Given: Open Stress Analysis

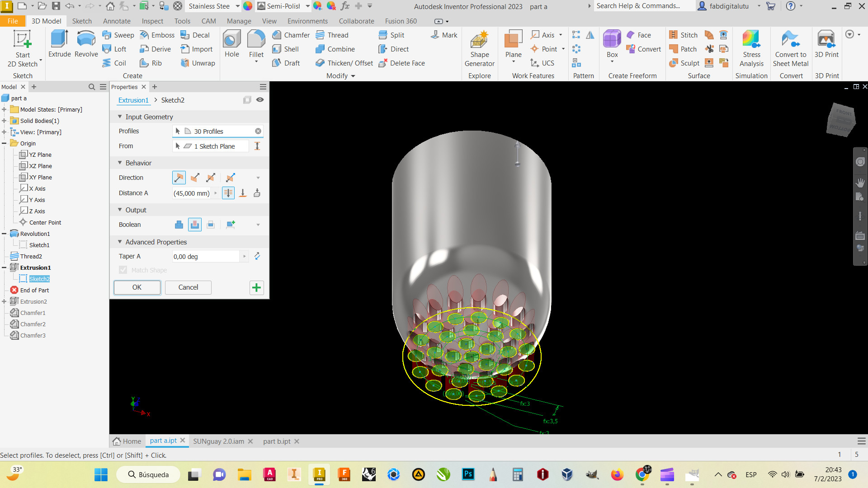Looking at the screenshot, I should coord(751,49).
